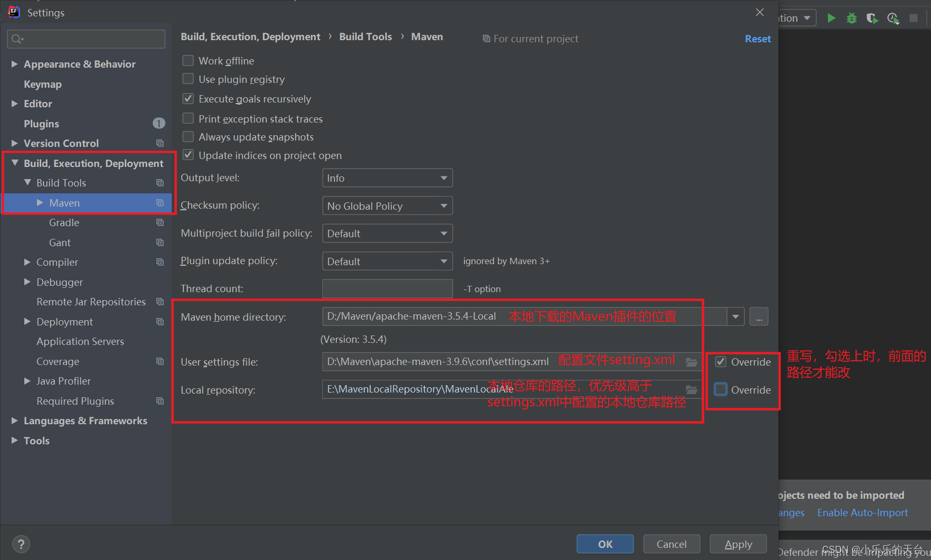Click the OK button

(x=605, y=544)
